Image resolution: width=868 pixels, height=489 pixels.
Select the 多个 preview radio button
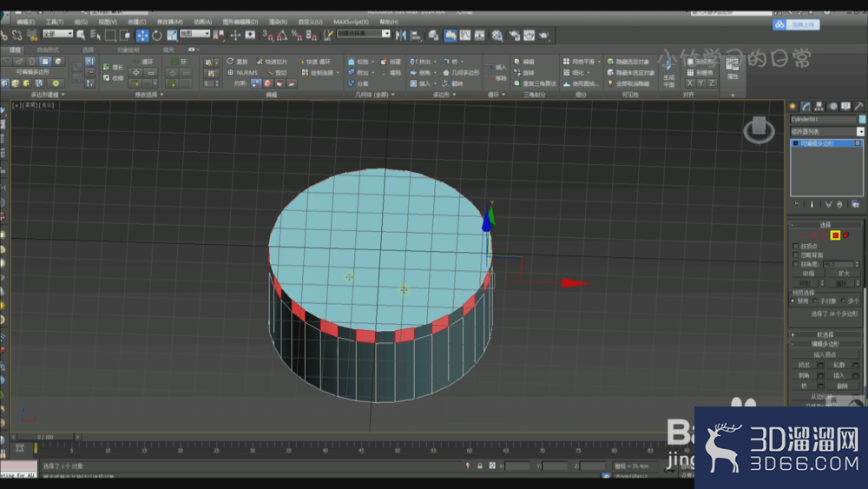(x=843, y=301)
